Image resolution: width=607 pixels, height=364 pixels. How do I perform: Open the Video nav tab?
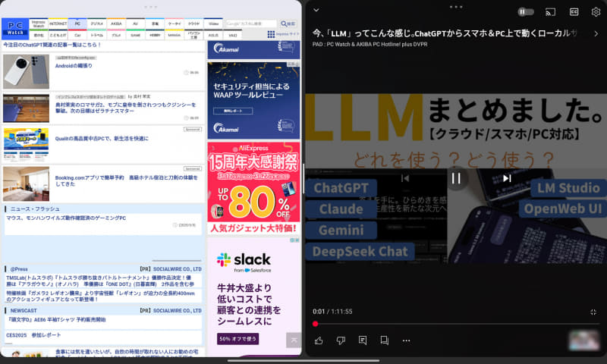tap(213, 24)
